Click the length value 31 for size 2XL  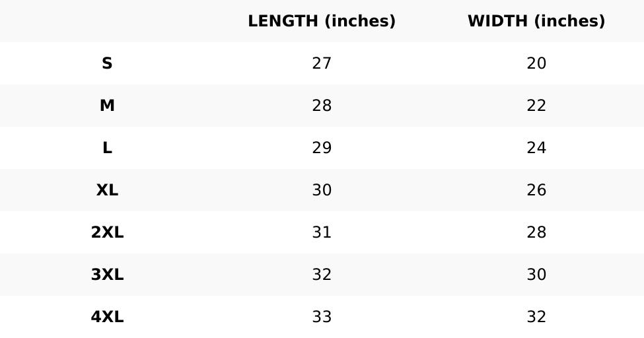[x=322, y=232]
